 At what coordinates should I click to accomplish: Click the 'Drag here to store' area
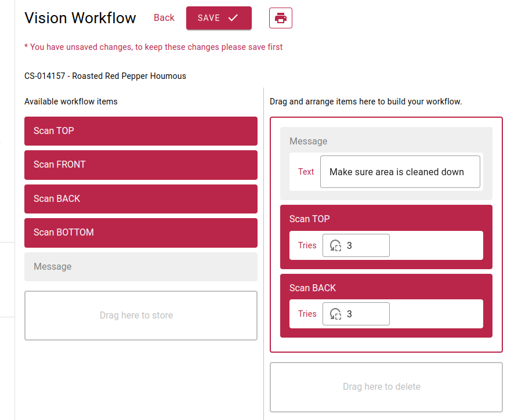(140, 315)
